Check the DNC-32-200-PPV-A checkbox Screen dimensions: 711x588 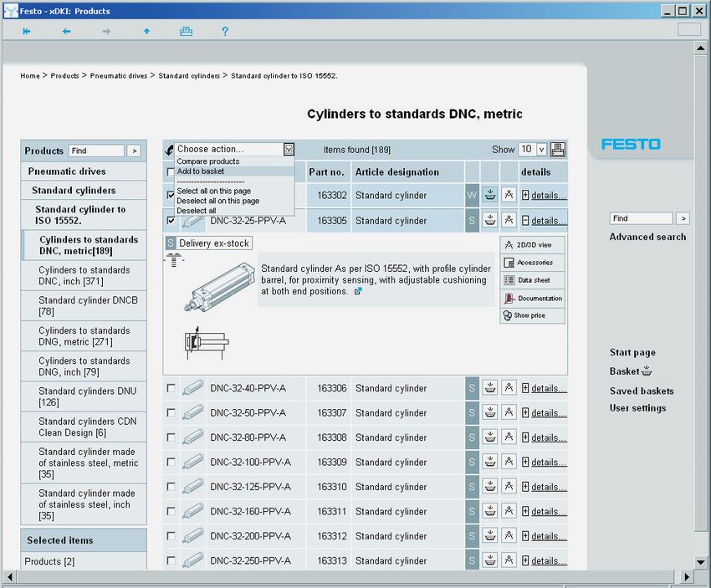pos(171,536)
